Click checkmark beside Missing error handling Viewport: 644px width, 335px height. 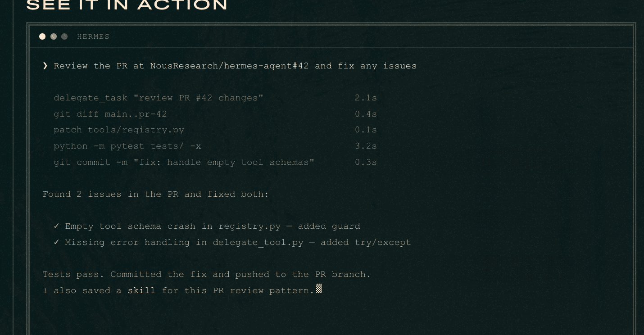tap(57, 242)
